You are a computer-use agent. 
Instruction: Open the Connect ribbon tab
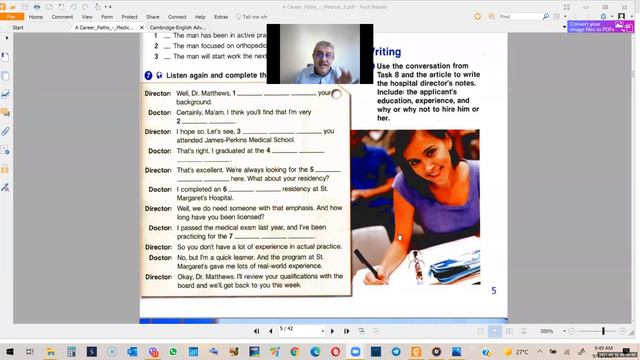coord(177,17)
